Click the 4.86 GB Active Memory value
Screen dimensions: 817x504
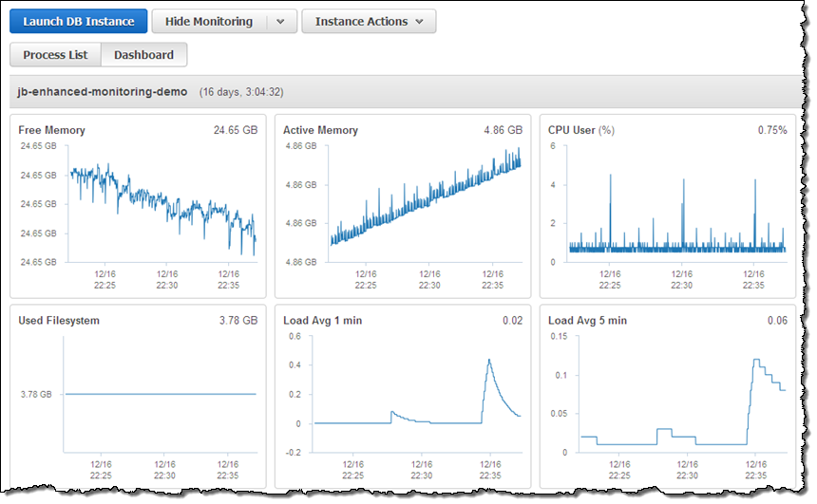503,130
